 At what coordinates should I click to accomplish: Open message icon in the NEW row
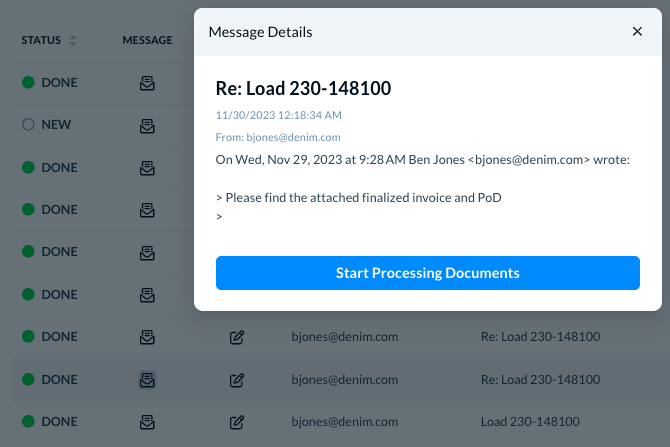[x=147, y=126]
